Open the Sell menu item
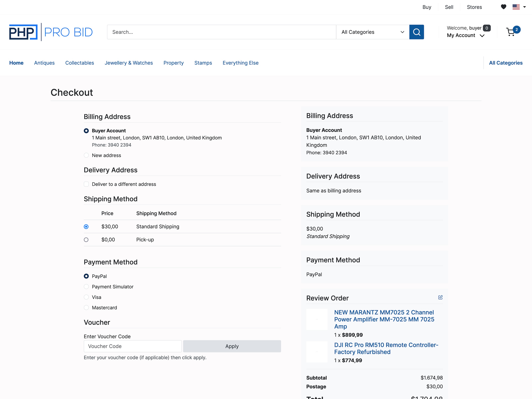This screenshot has width=532, height=399. coord(449,7)
